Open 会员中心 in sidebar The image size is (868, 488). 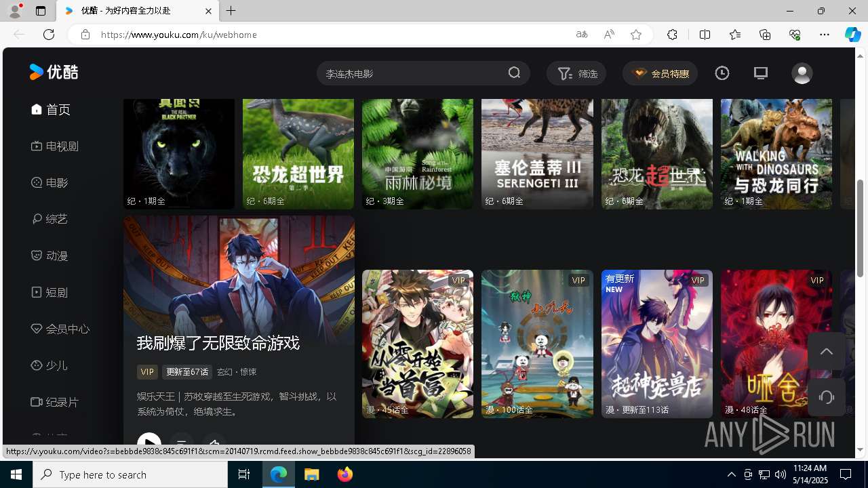60,329
